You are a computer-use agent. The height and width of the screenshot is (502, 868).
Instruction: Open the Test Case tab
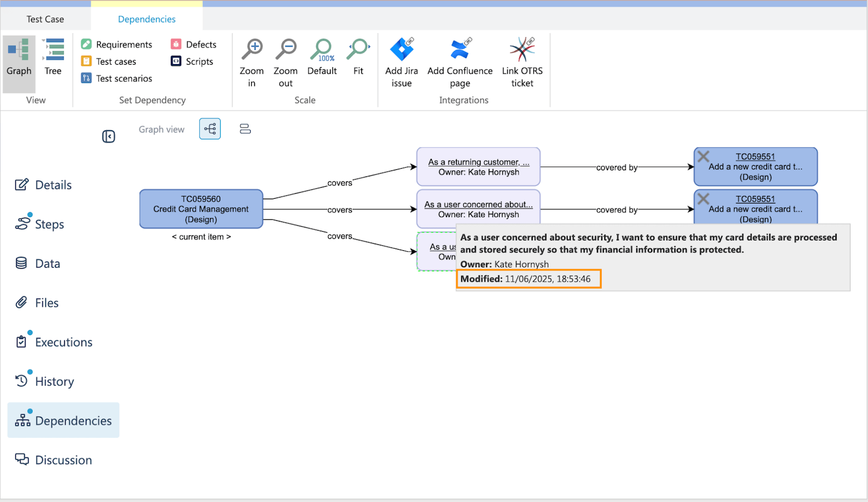click(46, 20)
